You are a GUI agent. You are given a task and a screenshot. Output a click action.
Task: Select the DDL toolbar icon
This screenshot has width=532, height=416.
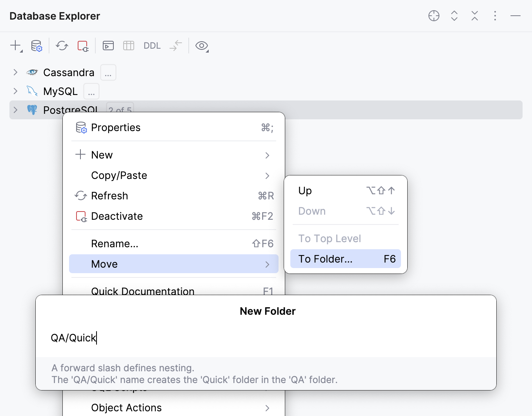(x=152, y=46)
